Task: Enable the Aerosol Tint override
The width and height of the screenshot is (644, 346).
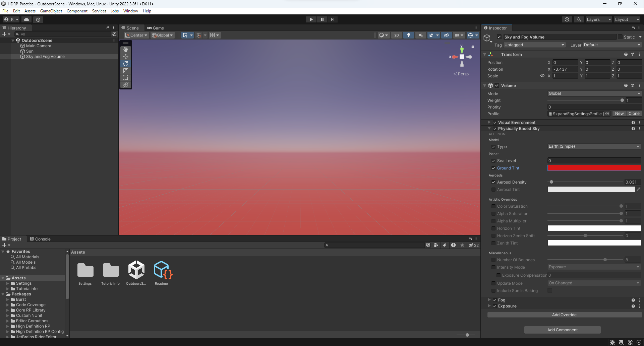Action: pyautogui.click(x=493, y=190)
